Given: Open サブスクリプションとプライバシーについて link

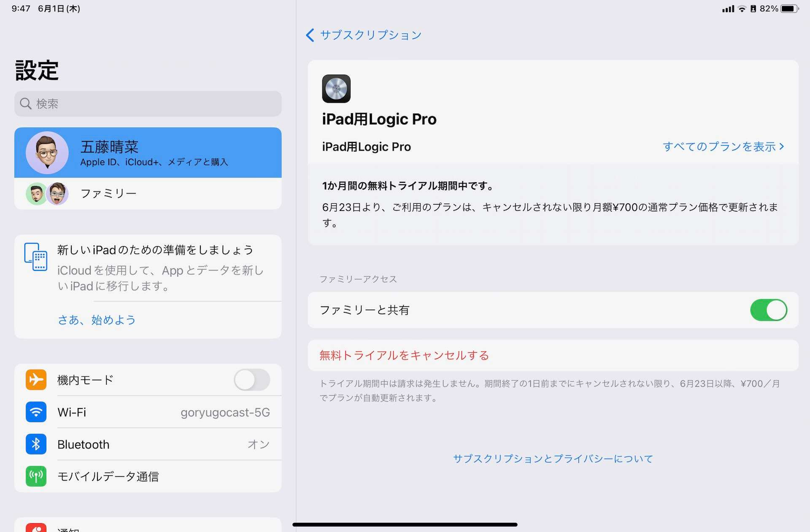Looking at the screenshot, I should 553,459.
